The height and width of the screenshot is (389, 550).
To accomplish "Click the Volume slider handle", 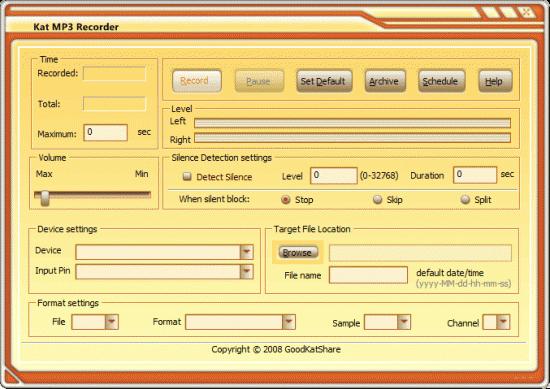I will tap(45, 198).
